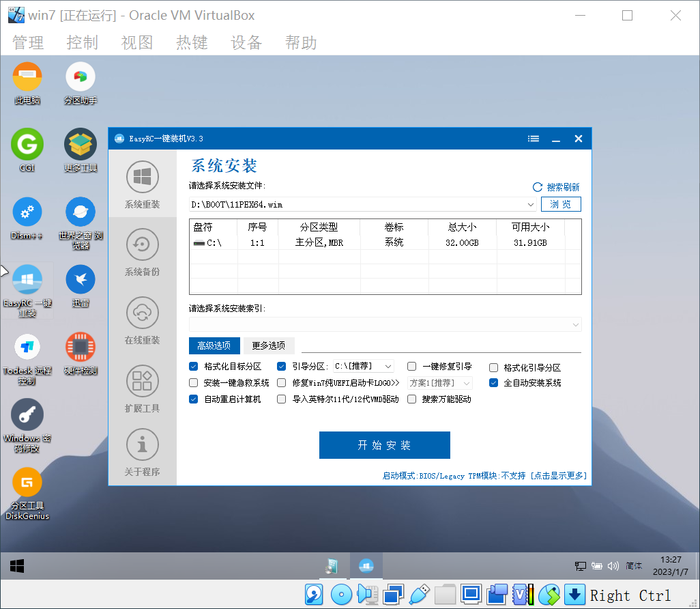Click the 开始安装 button
This screenshot has width=700, height=609.
384,445
